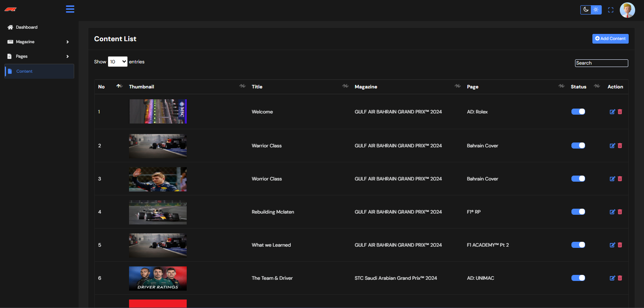Image resolution: width=644 pixels, height=308 pixels.
Task: Select the 'AD: Rolex' page cell
Action: click(x=477, y=112)
